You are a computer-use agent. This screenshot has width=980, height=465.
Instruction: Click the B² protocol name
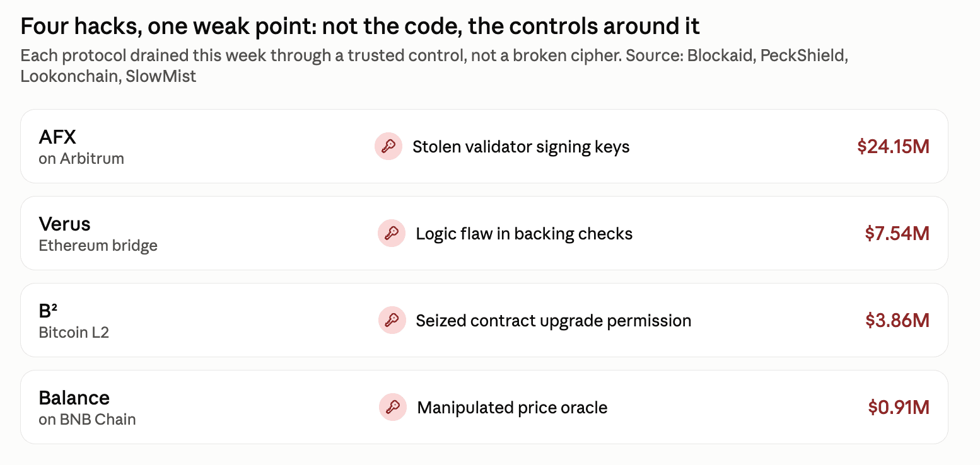click(49, 311)
